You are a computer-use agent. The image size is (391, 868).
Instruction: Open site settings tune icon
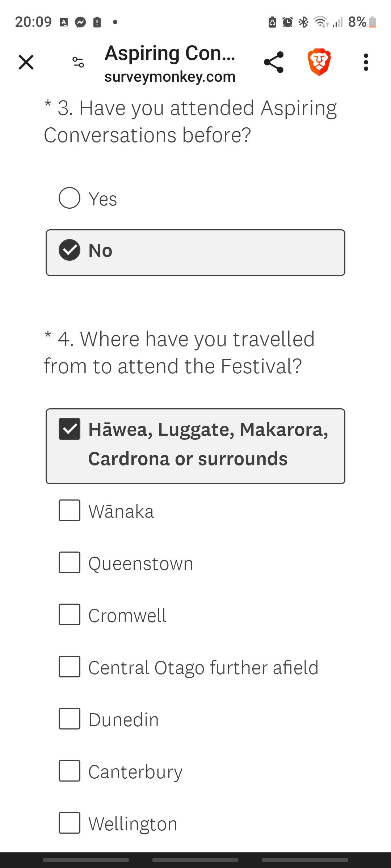click(x=78, y=62)
